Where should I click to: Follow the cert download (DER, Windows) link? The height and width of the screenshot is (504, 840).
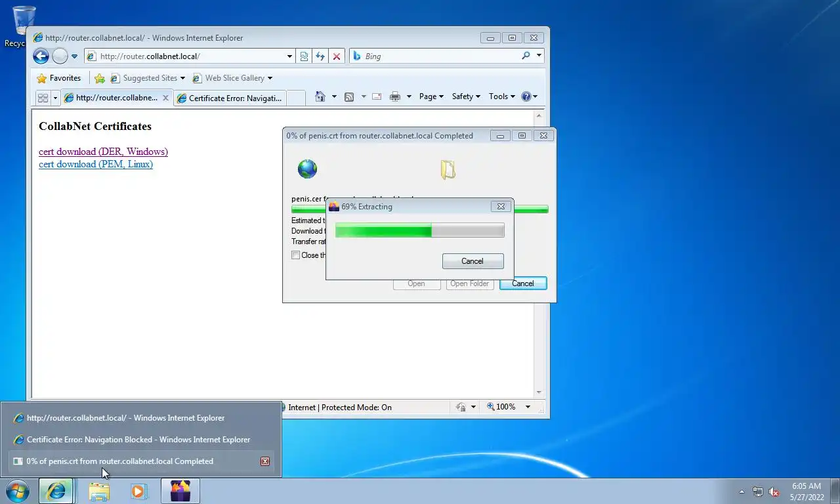pos(103,152)
